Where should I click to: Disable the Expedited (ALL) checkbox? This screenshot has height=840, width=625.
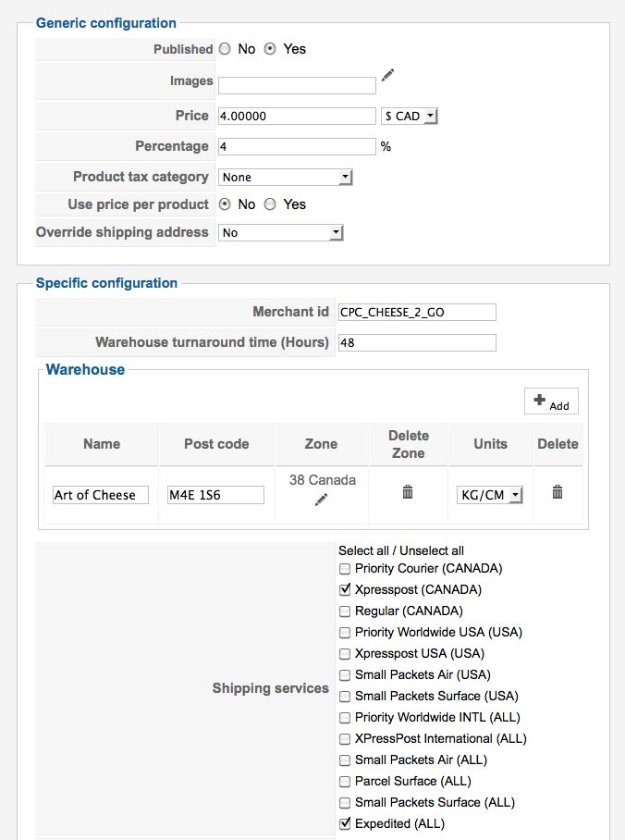tap(345, 823)
